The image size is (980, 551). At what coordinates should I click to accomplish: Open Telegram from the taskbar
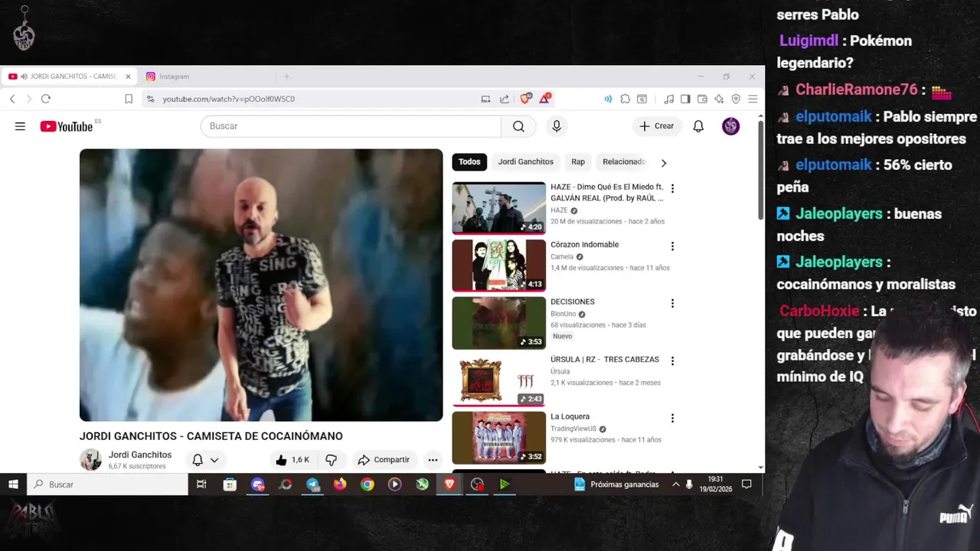point(312,484)
